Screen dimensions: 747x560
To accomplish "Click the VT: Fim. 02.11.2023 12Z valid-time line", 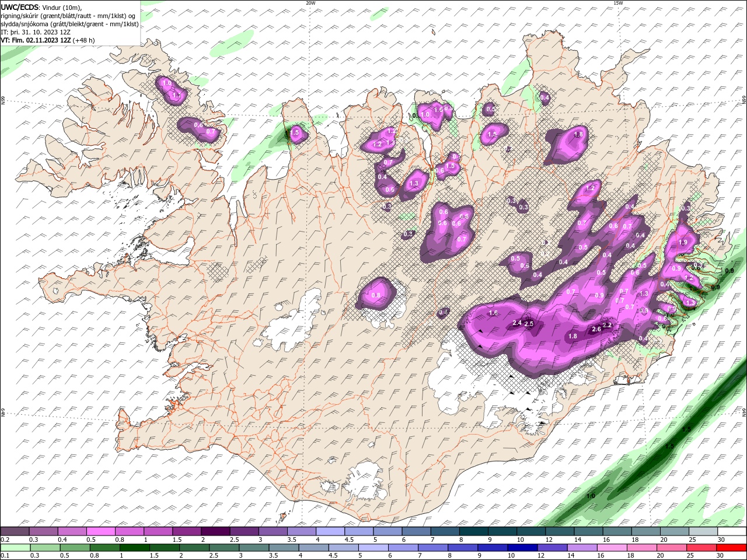I will click(x=48, y=40).
